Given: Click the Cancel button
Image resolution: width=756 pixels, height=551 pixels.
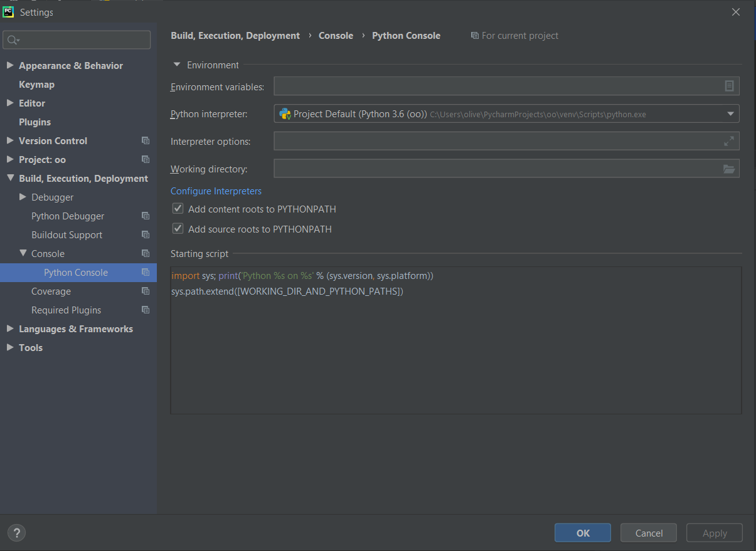Looking at the screenshot, I should pyautogui.click(x=649, y=533).
